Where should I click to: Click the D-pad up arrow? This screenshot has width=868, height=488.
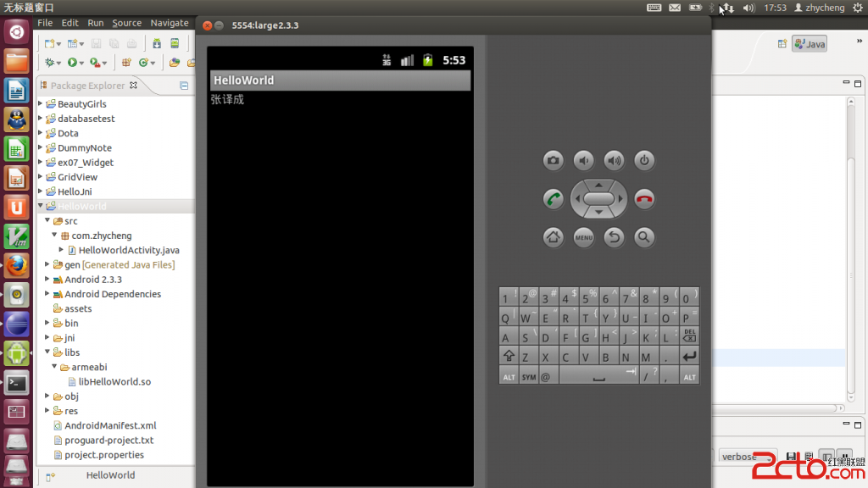pyautogui.click(x=598, y=185)
